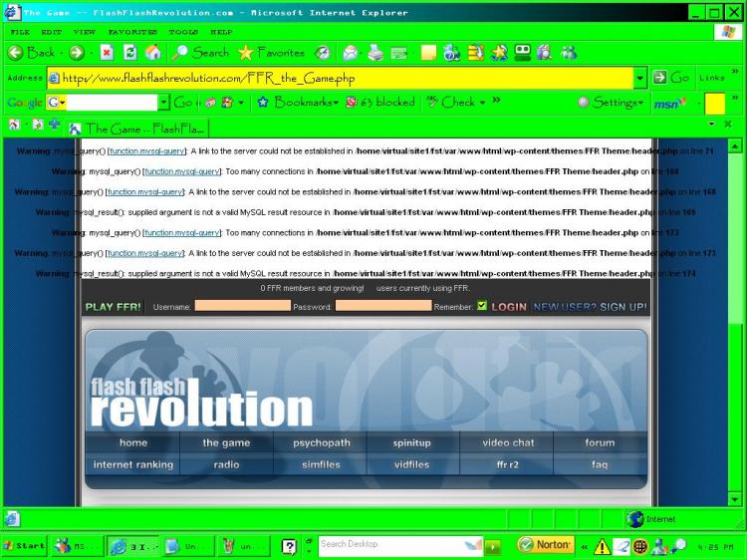Image resolution: width=747 pixels, height=560 pixels.
Task: Stop loading with the red X icon
Action: pyautogui.click(x=107, y=53)
